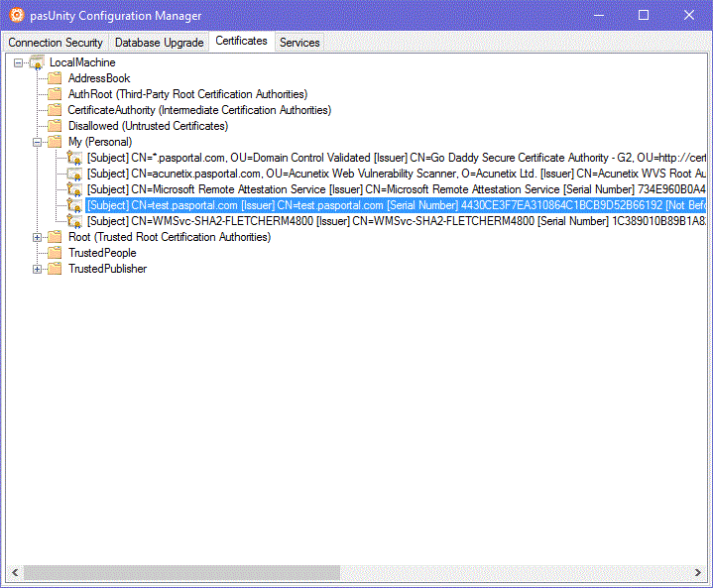
Task: Select the LocalMachine node label
Action: (x=82, y=62)
